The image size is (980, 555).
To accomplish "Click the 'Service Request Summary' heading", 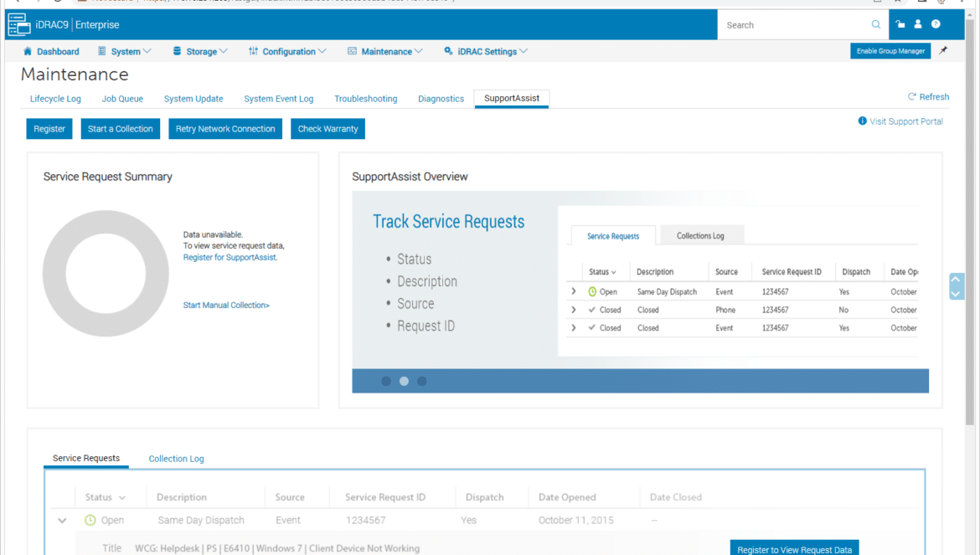I will [107, 177].
